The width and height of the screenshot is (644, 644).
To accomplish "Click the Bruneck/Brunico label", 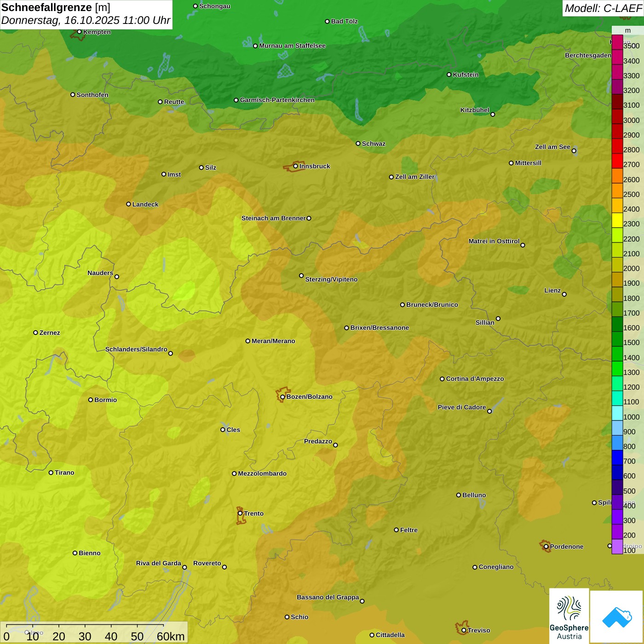I will tap(432, 305).
